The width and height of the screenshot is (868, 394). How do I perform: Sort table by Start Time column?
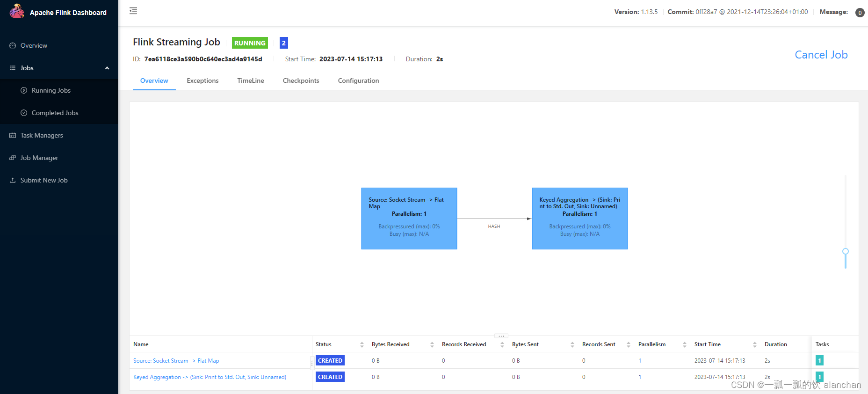[x=754, y=344]
